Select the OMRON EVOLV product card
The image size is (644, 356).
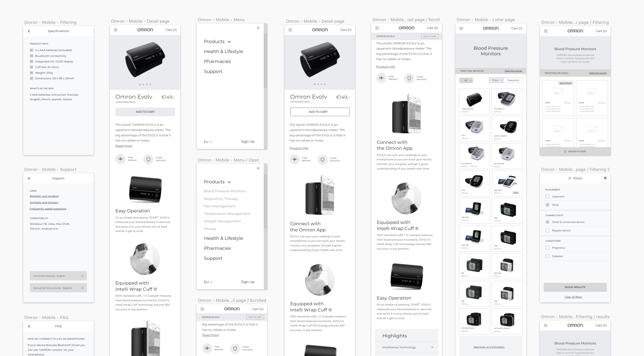tap(474, 101)
